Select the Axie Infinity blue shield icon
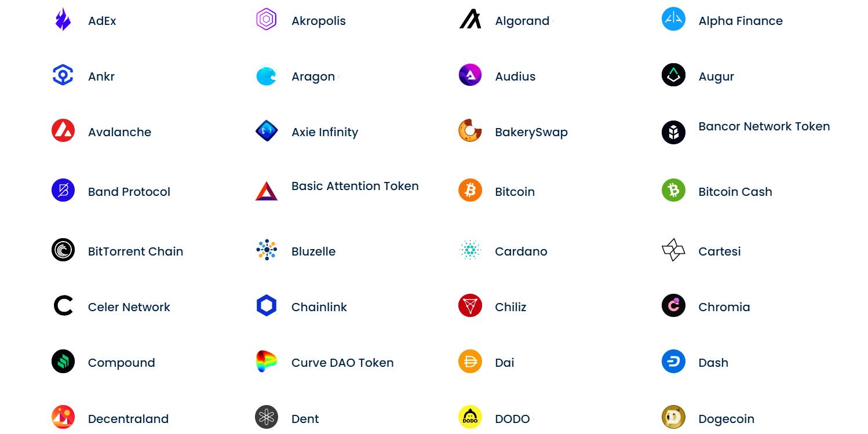Screen dimensions: 868x434 [266, 131]
